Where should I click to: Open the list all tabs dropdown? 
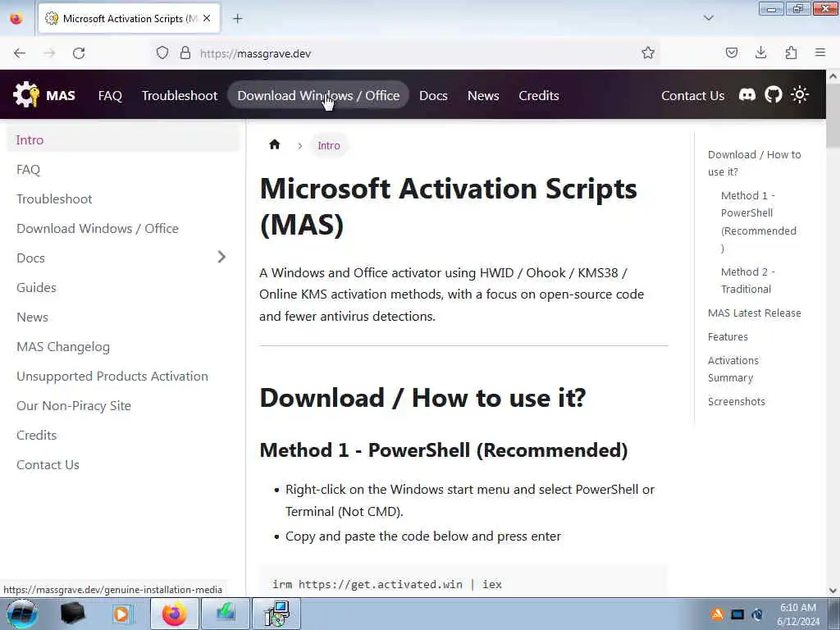(x=708, y=18)
